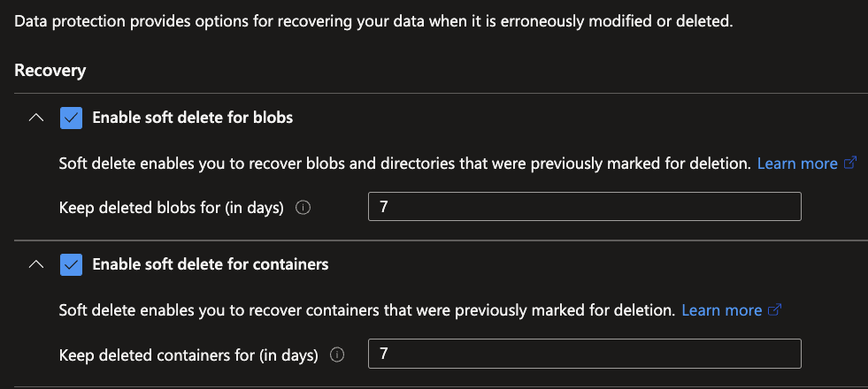
Task: Disable the soft delete for containers checkbox
Action: (72, 264)
